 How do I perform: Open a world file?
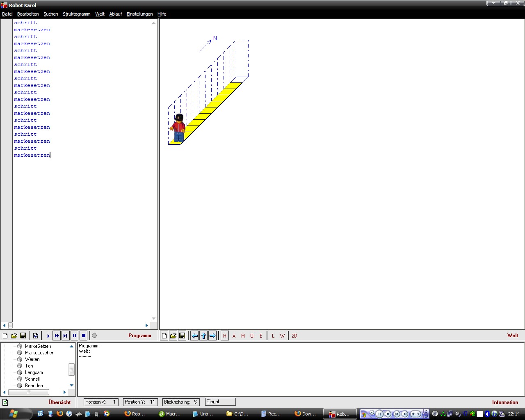click(173, 336)
